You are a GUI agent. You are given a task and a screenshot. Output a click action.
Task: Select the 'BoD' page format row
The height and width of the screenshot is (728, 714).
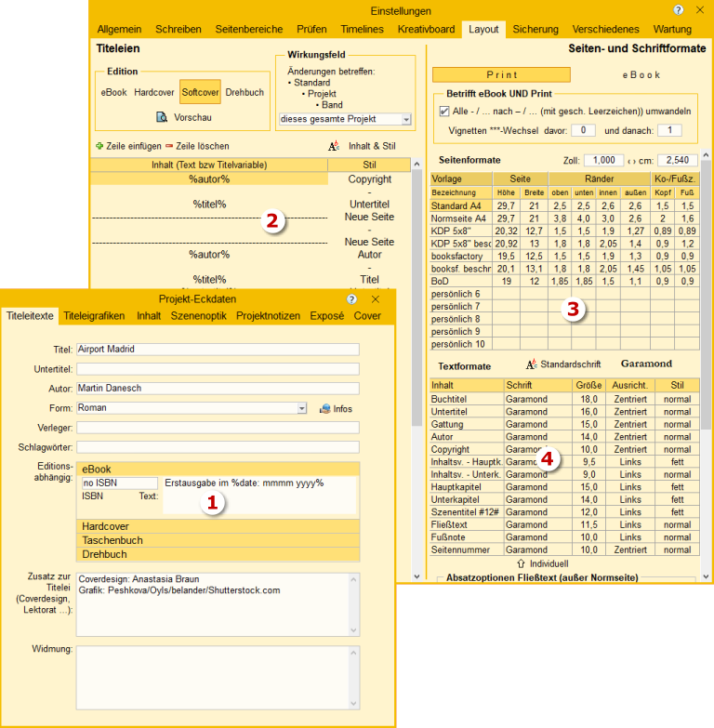(x=564, y=281)
